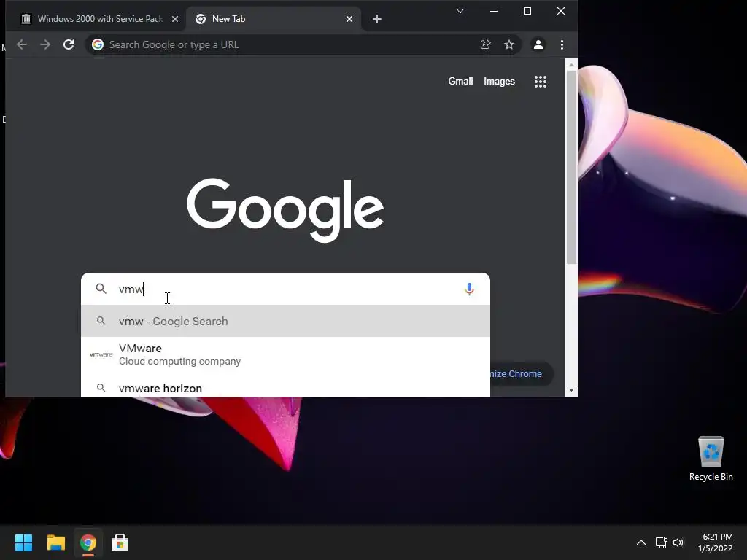Open File Explorer from the taskbar
747x560 pixels.
tap(55, 542)
